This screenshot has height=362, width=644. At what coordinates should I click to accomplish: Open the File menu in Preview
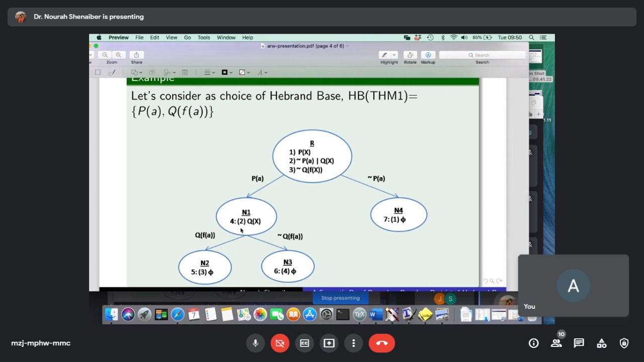139,37
